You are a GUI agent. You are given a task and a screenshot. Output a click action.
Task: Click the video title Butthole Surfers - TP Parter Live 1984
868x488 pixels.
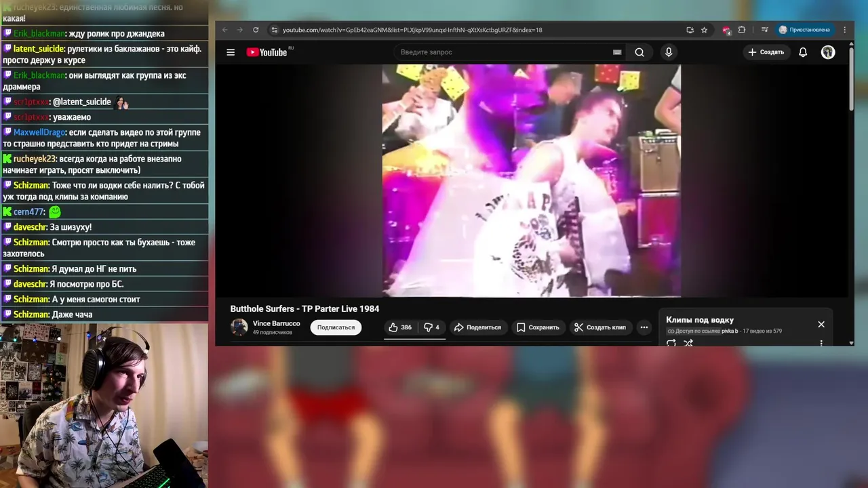click(x=304, y=309)
